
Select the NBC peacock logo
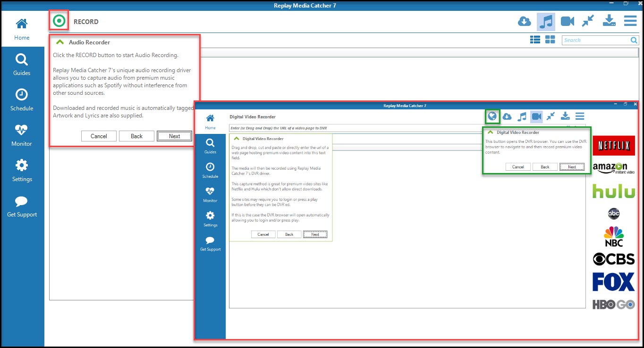614,236
